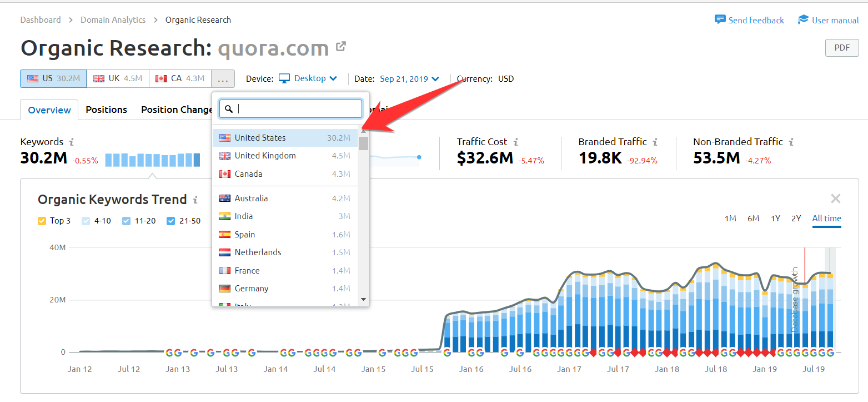Click the User manual graduation cap icon
Viewport: 868px width, 402px height.
pyautogui.click(x=803, y=20)
